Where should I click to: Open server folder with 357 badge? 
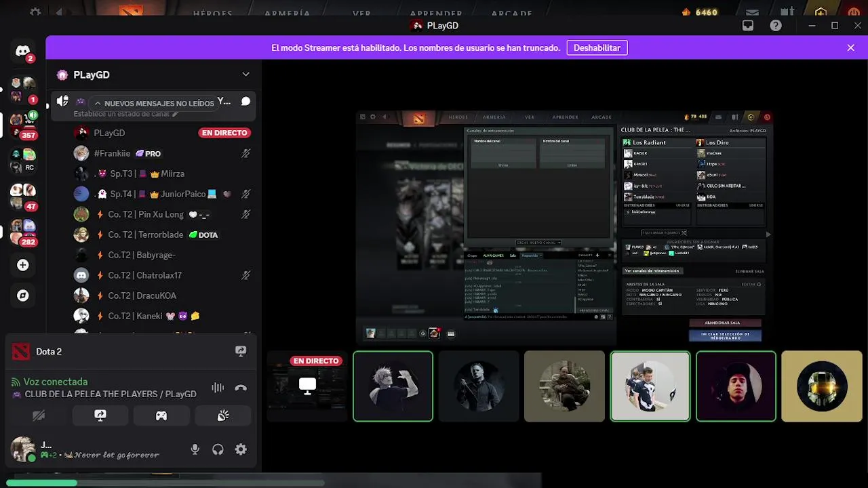click(22, 125)
